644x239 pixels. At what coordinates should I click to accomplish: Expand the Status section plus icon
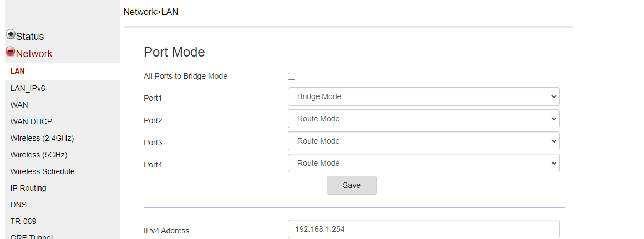coord(11,34)
